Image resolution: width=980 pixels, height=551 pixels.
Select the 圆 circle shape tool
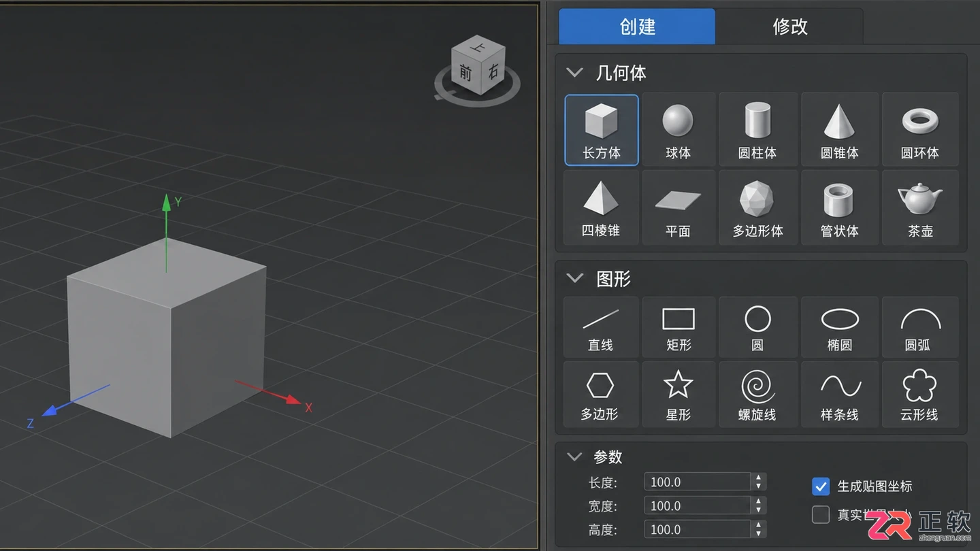tap(757, 327)
